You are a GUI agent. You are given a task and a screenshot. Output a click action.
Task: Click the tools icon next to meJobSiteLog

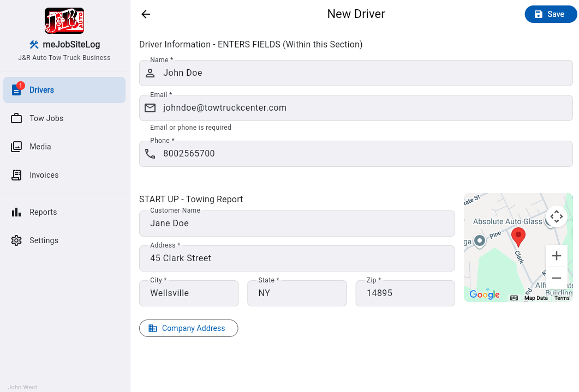pos(34,44)
